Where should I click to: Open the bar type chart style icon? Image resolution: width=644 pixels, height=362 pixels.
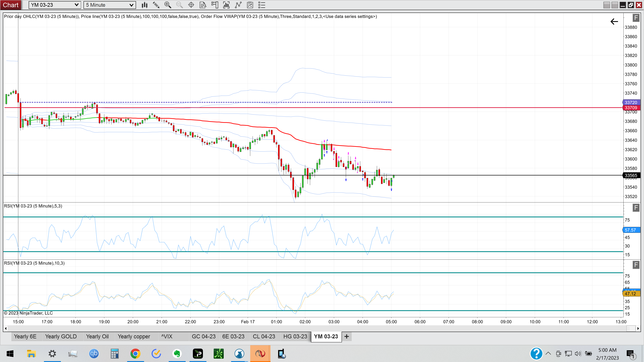145,5
